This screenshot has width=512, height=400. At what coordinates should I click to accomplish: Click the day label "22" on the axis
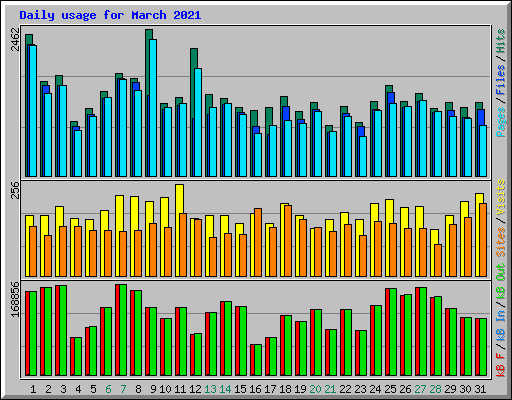(345, 389)
